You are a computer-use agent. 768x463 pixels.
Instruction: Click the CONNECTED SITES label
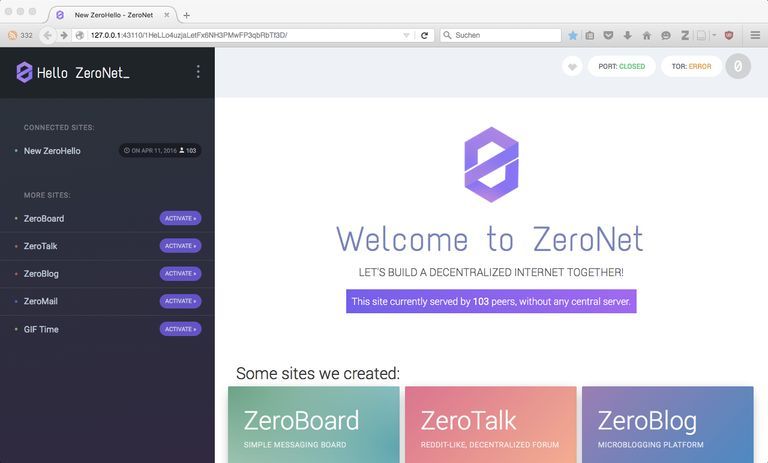tap(59, 127)
